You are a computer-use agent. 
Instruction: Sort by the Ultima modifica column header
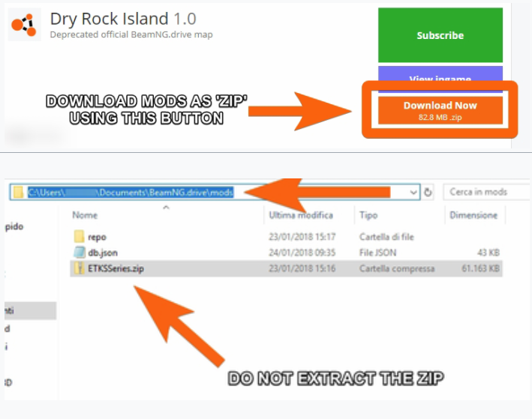tap(301, 215)
